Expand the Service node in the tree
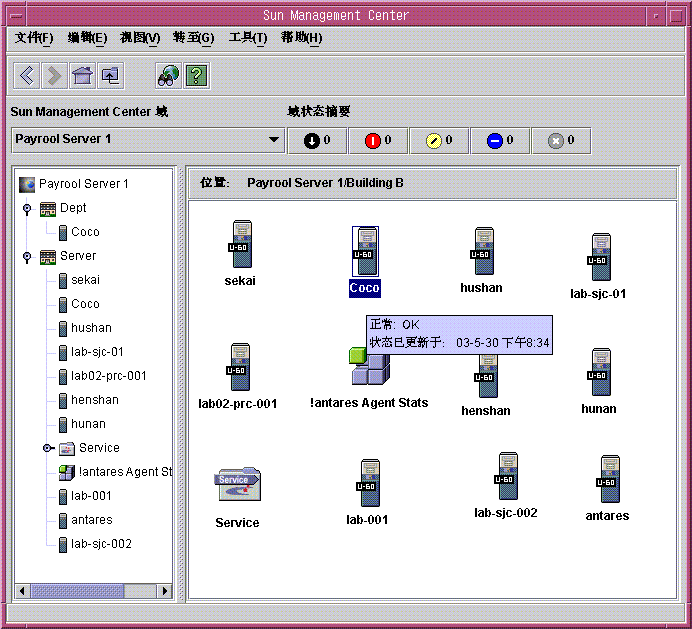Image resolution: width=692 pixels, height=629 pixels. (47, 448)
